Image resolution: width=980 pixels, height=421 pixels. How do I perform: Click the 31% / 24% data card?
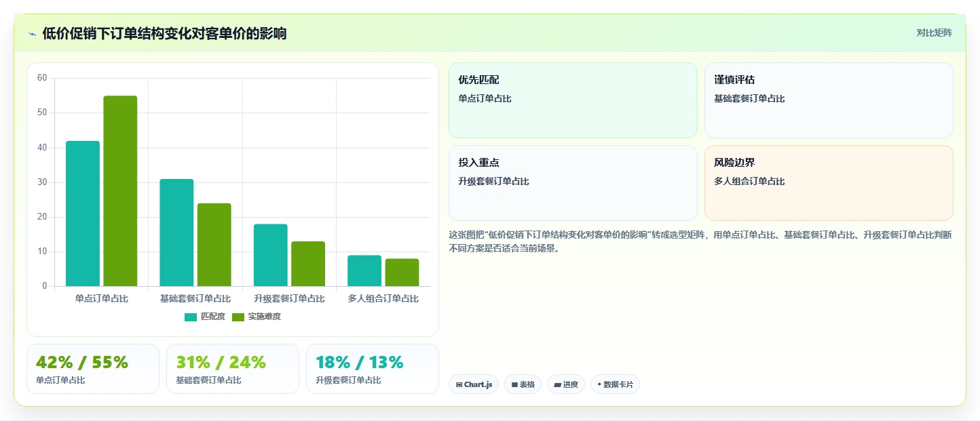point(233,369)
